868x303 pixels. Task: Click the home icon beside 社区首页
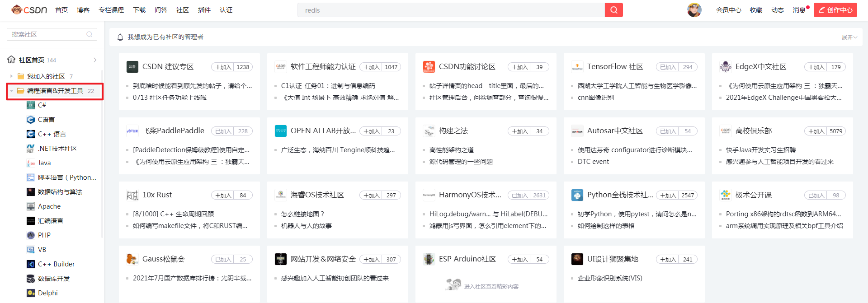pos(11,60)
